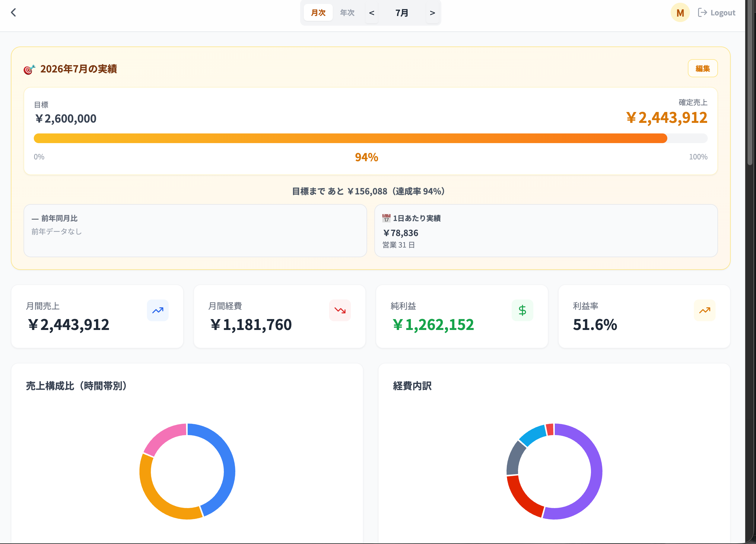Click the target amount ¥2,600,000
756x544 pixels.
pos(66,118)
